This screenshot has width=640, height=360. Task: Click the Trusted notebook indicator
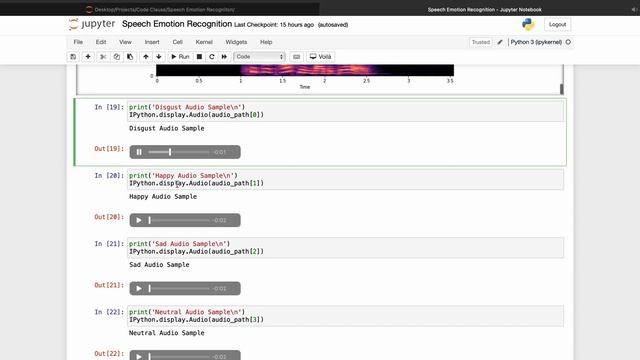[x=480, y=42]
